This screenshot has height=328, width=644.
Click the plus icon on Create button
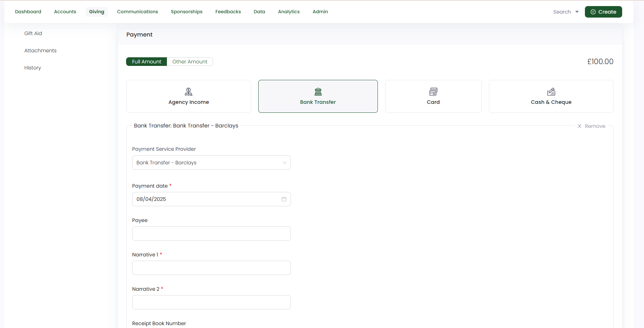click(593, 12)
